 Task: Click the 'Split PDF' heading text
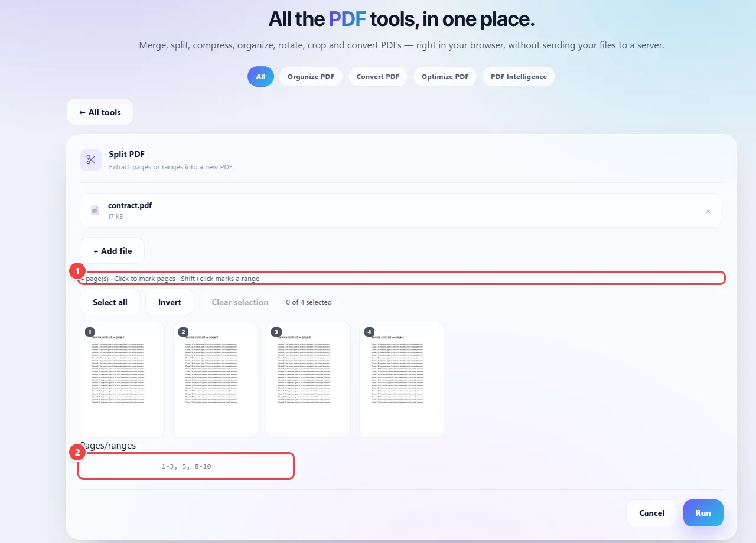(x=126, y=154)
